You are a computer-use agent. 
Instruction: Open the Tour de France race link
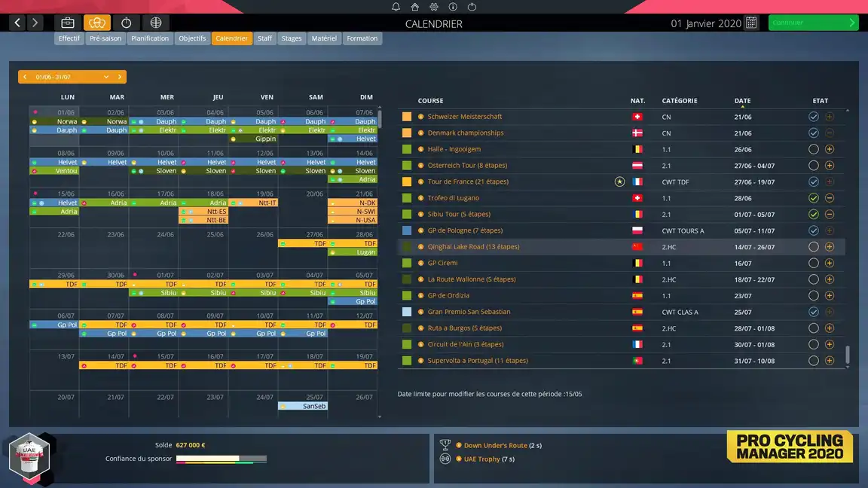(467, 181)
